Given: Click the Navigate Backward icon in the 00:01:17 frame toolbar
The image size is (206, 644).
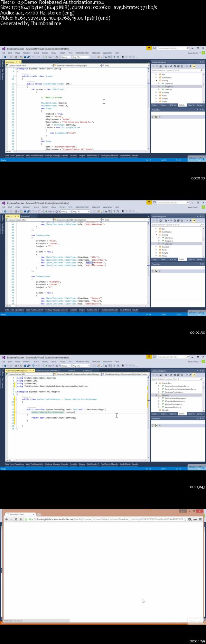Looking at the screenshot, I should point(5,57).
